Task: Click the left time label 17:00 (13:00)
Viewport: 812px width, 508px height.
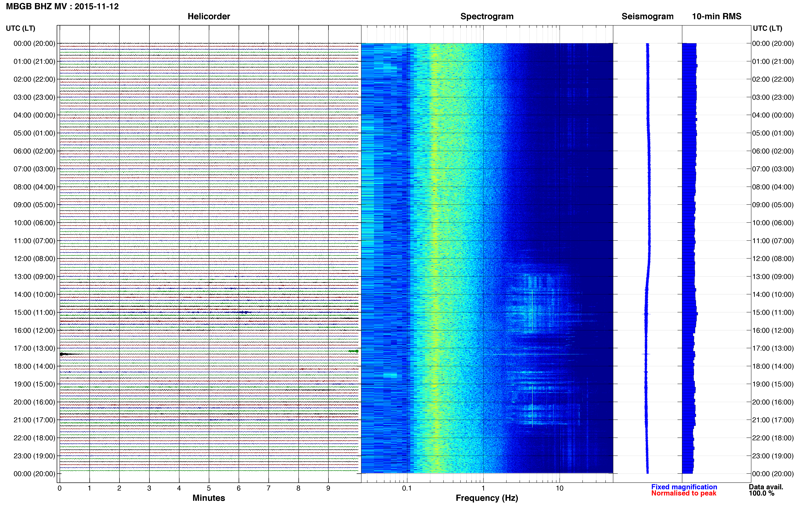Action: (34, 348)
